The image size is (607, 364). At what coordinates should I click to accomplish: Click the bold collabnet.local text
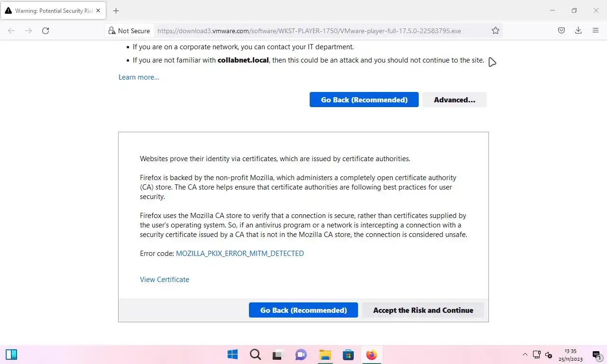click(x=243, y=60)
